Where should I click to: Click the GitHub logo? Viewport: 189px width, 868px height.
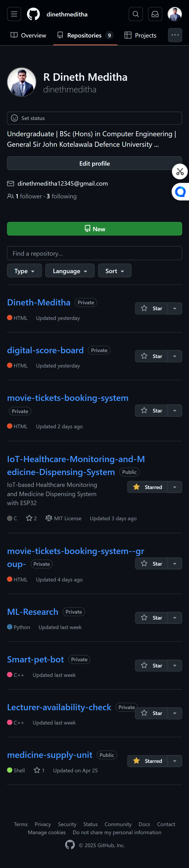pyautogui.click(x=32, y=14)
